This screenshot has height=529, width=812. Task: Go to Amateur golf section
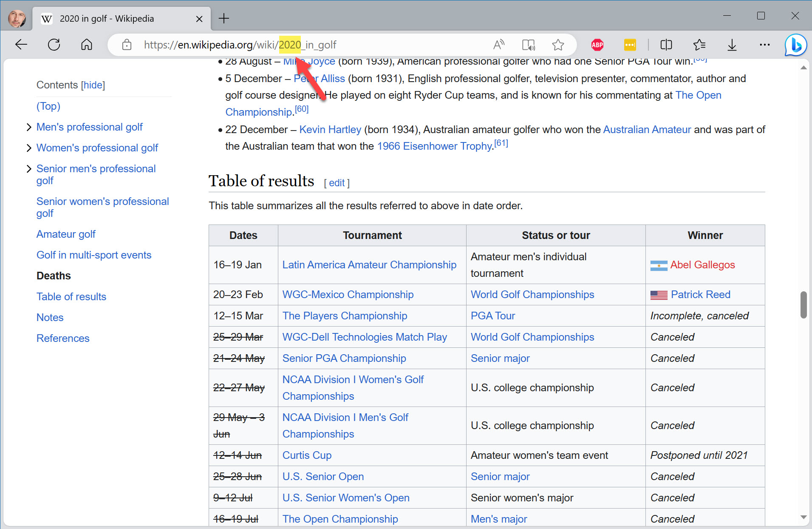66,234
